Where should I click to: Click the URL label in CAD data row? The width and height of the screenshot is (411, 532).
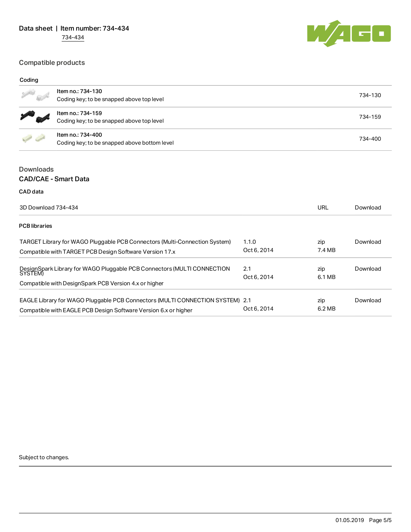(x=323, y=207)
